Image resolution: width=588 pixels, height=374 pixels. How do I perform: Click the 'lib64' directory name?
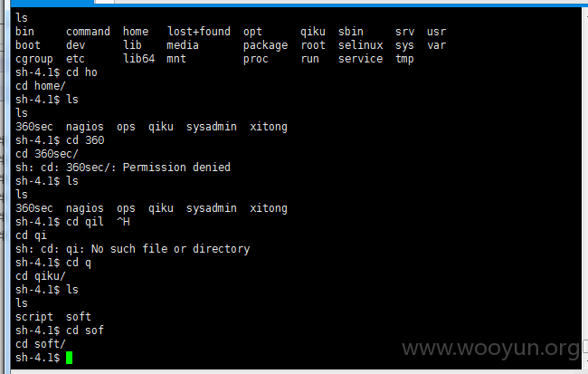coord(138,59)
